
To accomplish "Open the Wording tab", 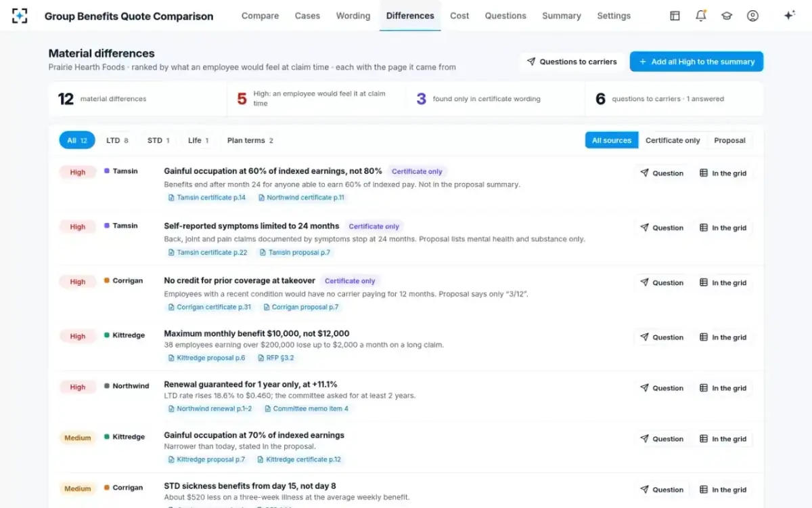I will [x=353, y=16].
